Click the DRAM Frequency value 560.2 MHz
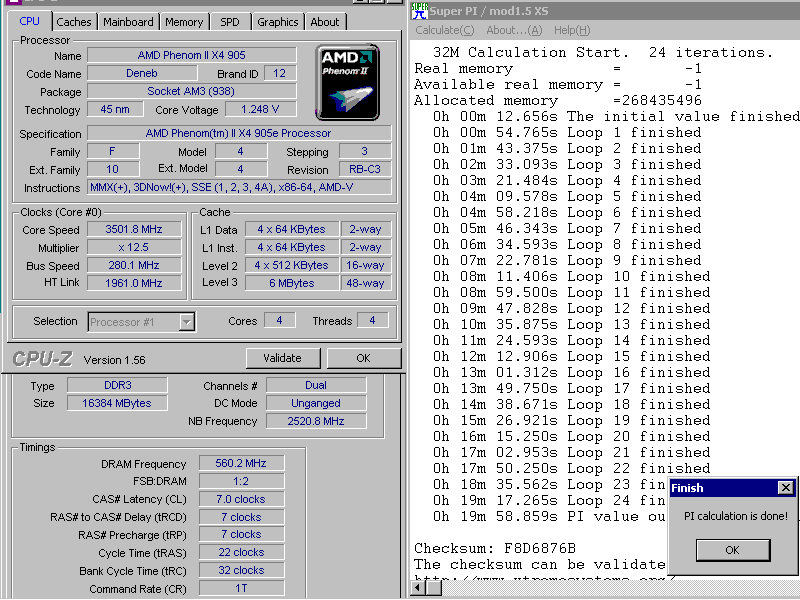 tap(241, 463)
